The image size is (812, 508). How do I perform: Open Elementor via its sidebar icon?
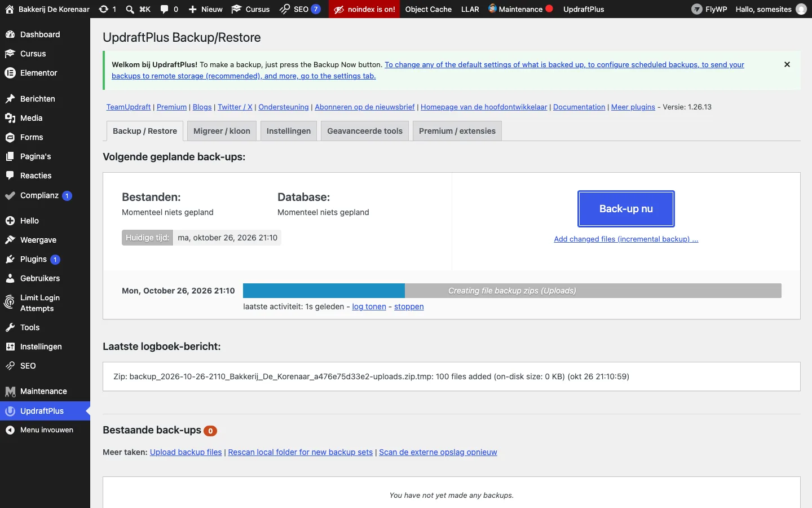[x=10, y=73]
